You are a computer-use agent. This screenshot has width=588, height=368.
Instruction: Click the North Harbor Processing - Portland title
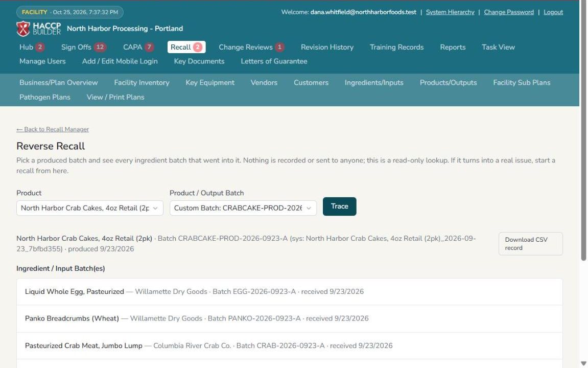click(x=125, y=29)
